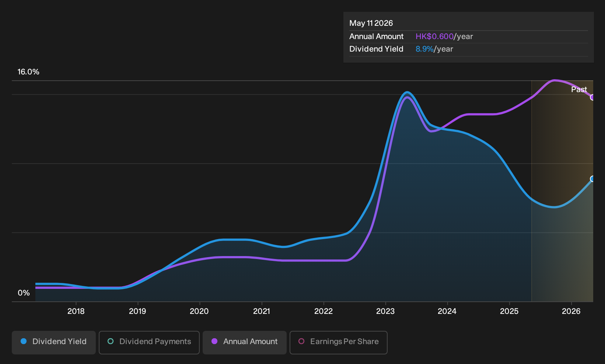The image size is (605, 364).
Task: Click the May 11 2026 tooltip date
Action: 371,23
